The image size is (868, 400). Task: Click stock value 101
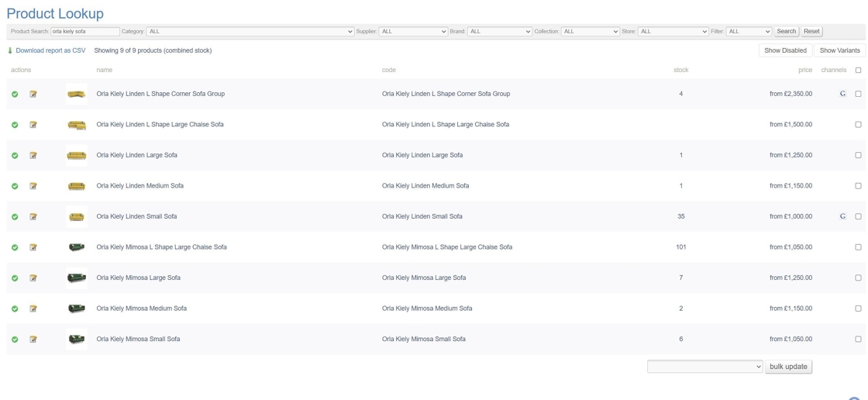pos(681,247)
